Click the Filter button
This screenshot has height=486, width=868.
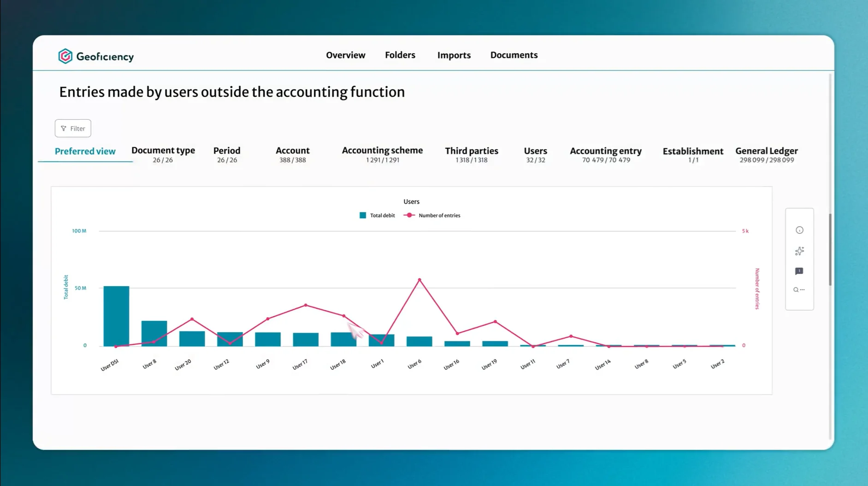click(x=73, y=129)
